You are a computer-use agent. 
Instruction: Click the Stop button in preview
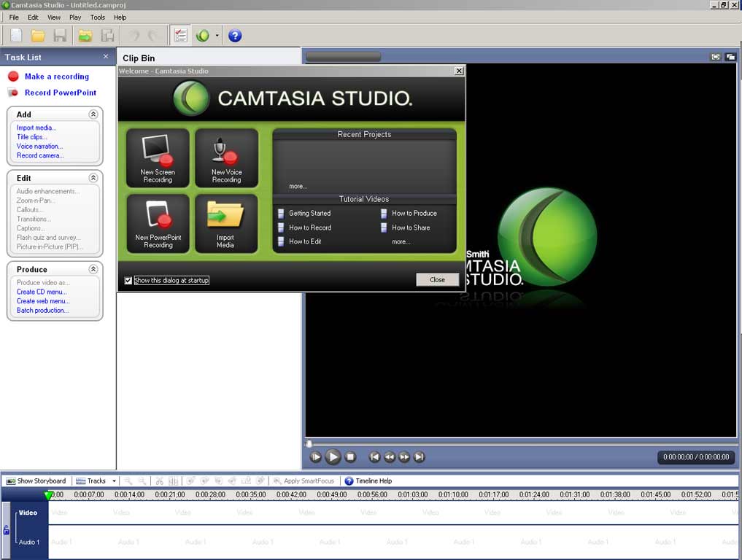point(350,457)
